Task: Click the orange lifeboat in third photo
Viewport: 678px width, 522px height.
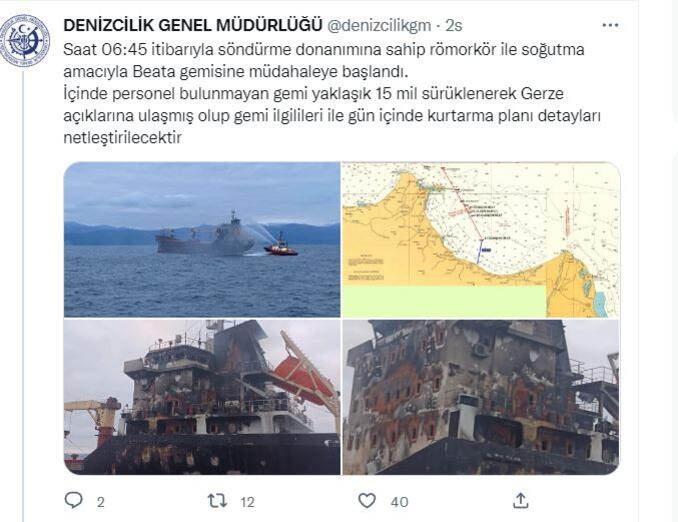Action: [303, 377]
